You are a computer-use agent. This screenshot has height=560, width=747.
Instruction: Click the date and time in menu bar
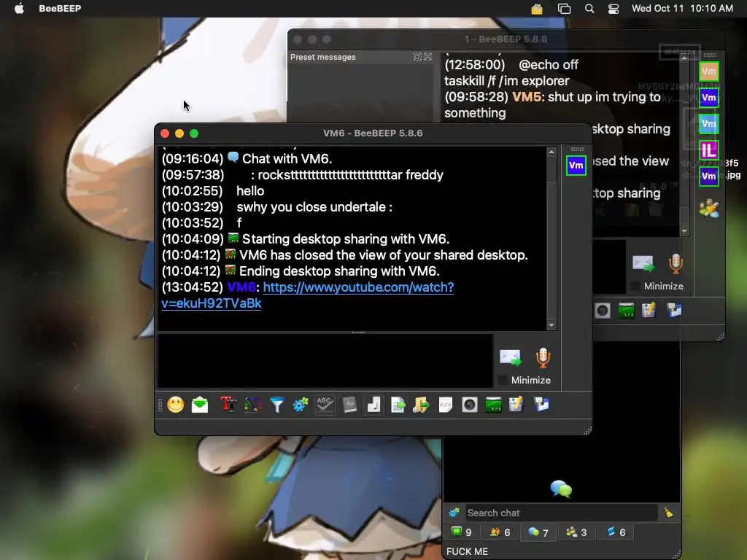coord(682,8)
